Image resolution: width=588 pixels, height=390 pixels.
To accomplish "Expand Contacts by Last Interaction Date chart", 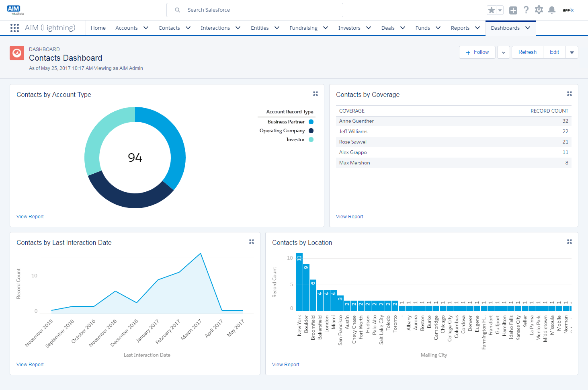I will click(x=252, y=242).
